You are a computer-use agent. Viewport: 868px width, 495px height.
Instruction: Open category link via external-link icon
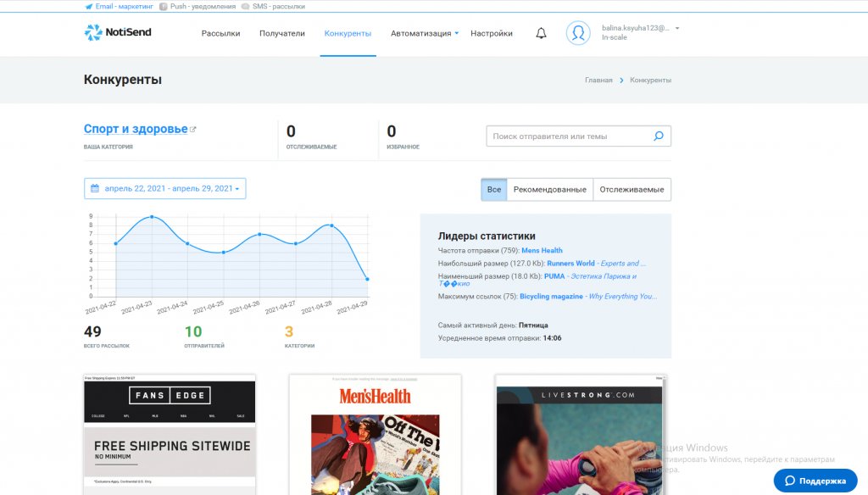click(x=192, y=127)
